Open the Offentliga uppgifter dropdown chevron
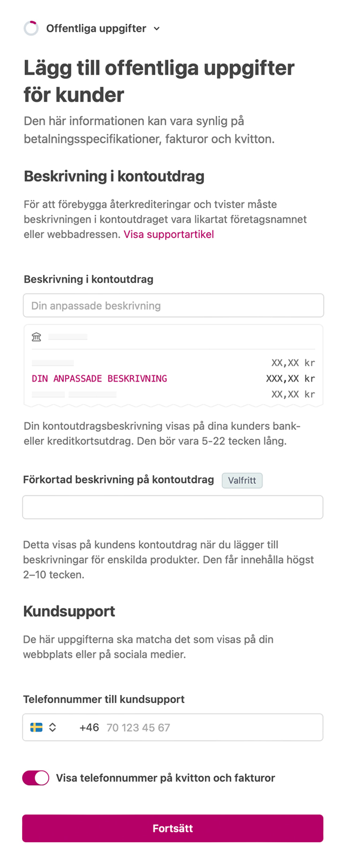Screen dimensions: 347x868 [x=156, y=29]
